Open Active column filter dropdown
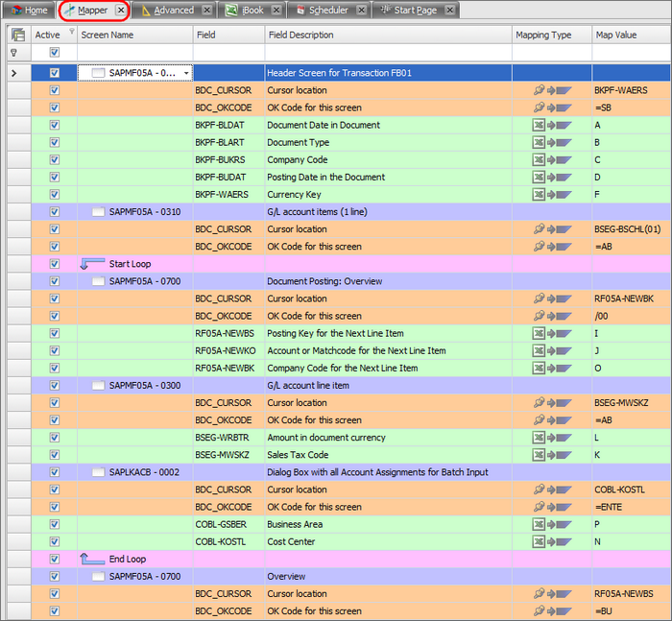 coord(70,33)
